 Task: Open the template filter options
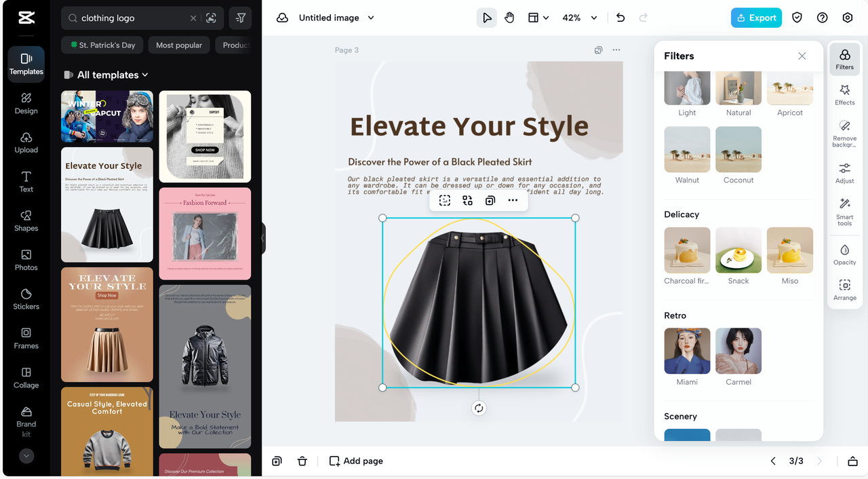(x=241, y=18)
